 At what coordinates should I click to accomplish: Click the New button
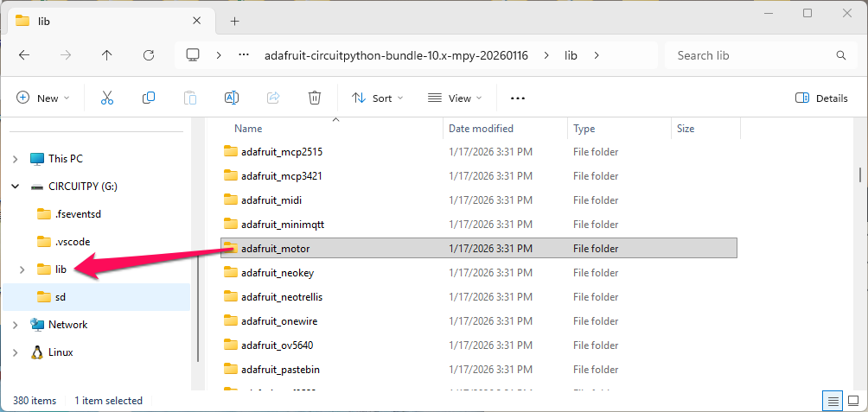pos(43,98)
